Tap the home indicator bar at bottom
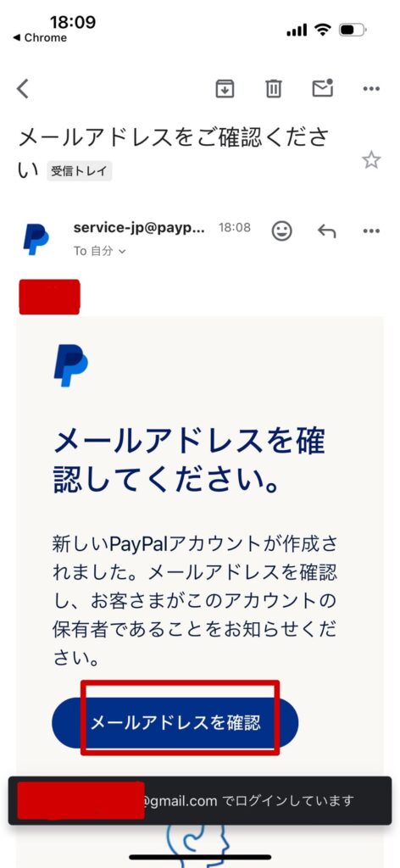Viewport: 400px width, 868px height. point(200,857)
